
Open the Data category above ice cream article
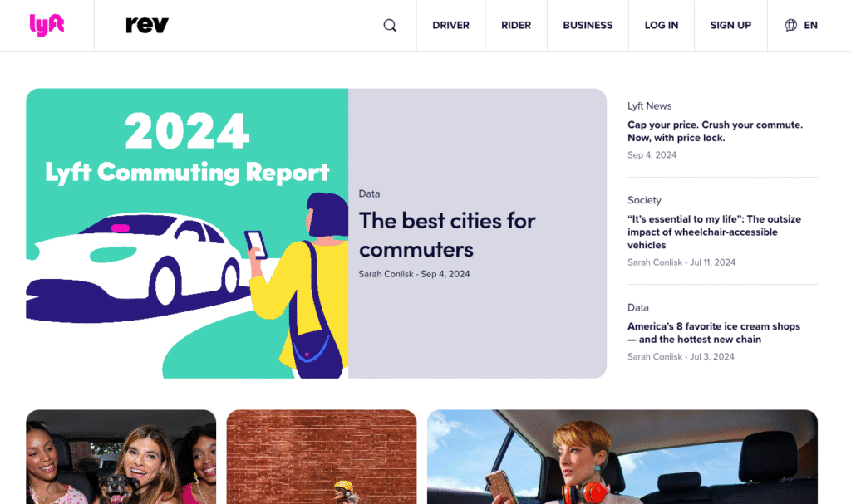637,307
